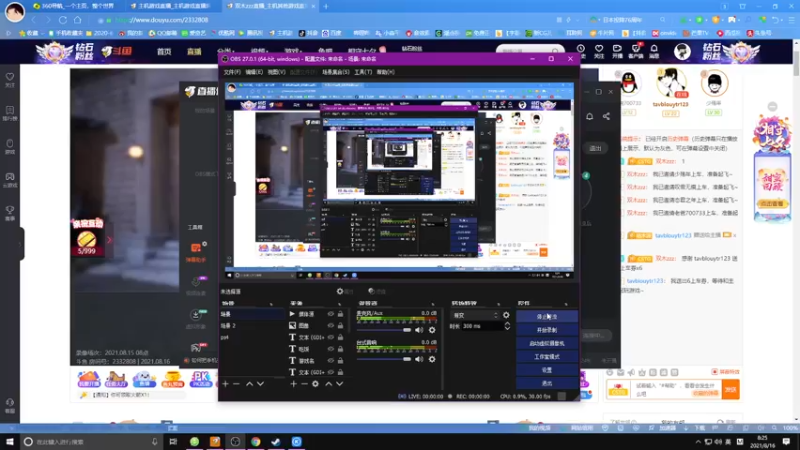Image resolution: width=800 pixels, height=450 pixels.
Task: Hide the 媒体源 source with eye icon
Action: click(331, 314)
